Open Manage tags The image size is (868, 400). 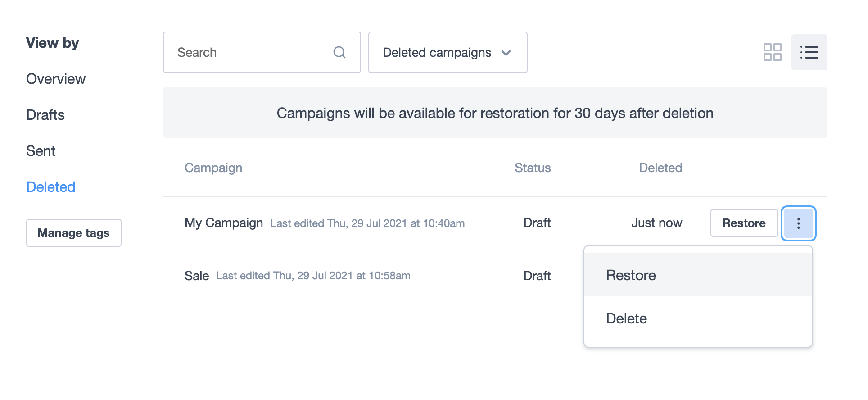(73, 233)
